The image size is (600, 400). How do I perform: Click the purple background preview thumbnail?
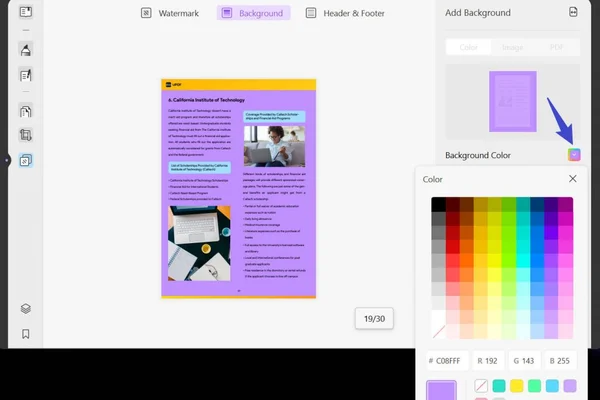coord(513,101)
